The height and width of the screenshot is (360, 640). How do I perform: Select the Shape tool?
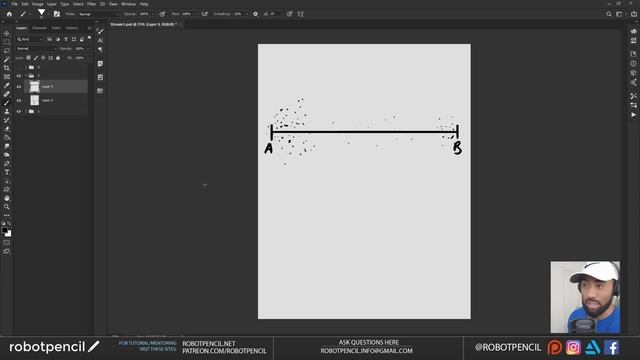click(x=7, y=189)
